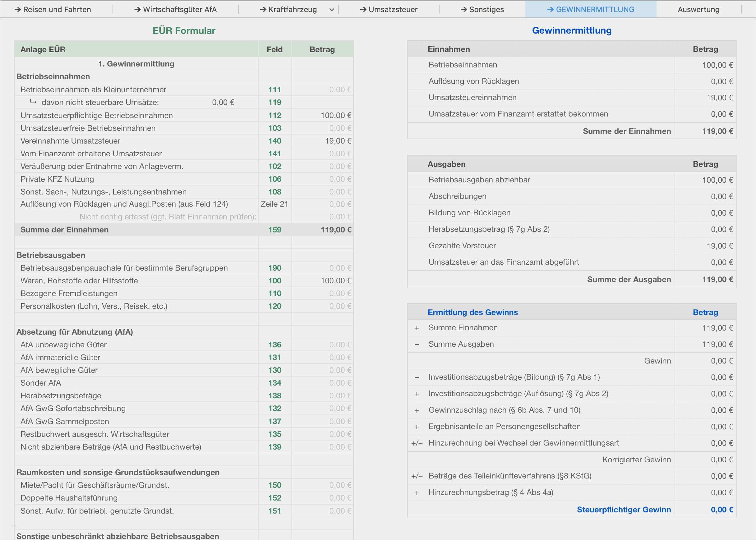Open the Reisen und Fahrten tab
The image size is (756, 540).
[53, 9]
